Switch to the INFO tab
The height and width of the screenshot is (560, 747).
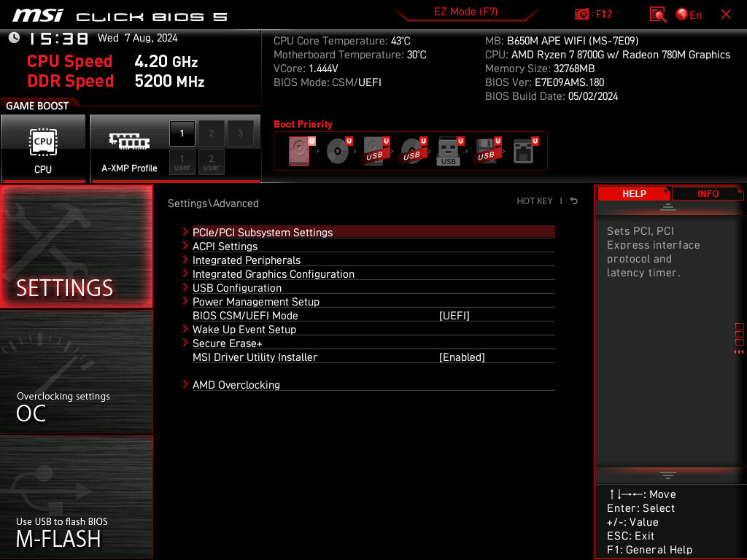708,194
